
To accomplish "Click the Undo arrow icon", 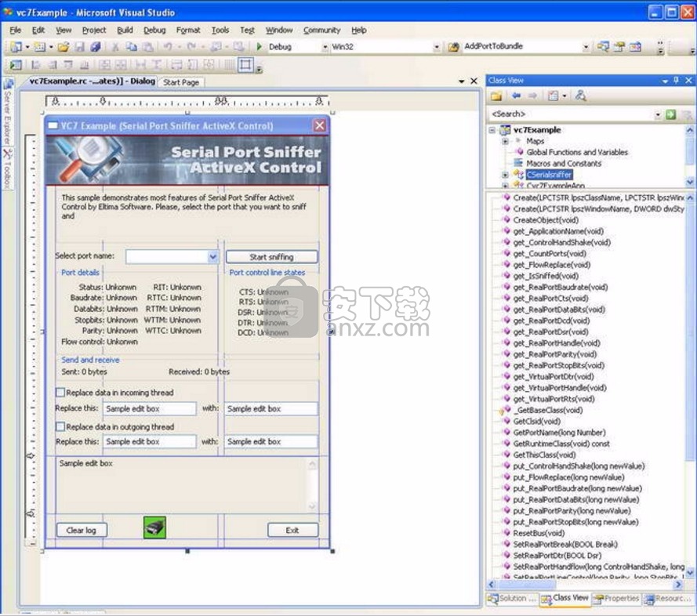I will 168,47.
